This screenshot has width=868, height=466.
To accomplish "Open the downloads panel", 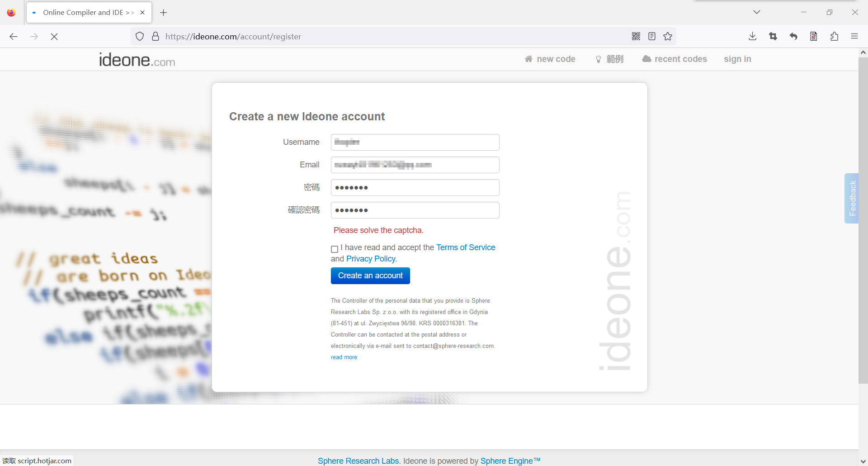I will [x=753, y=37].
